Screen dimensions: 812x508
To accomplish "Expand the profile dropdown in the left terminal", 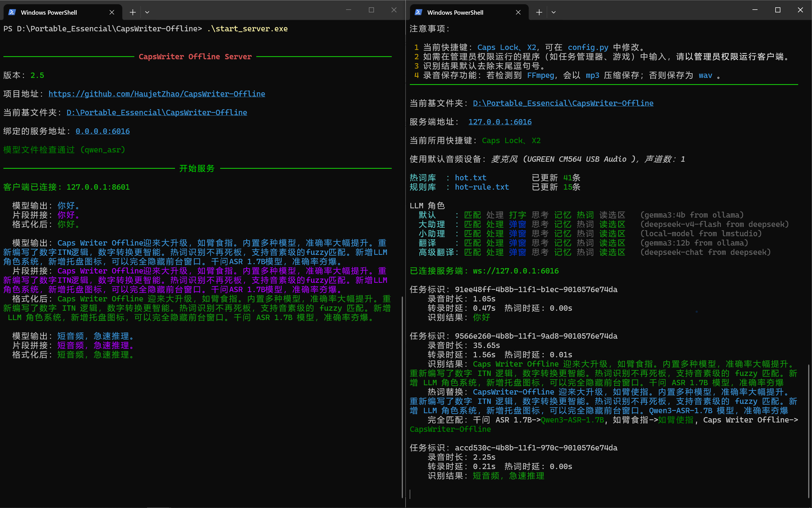I will pos(147,12).
